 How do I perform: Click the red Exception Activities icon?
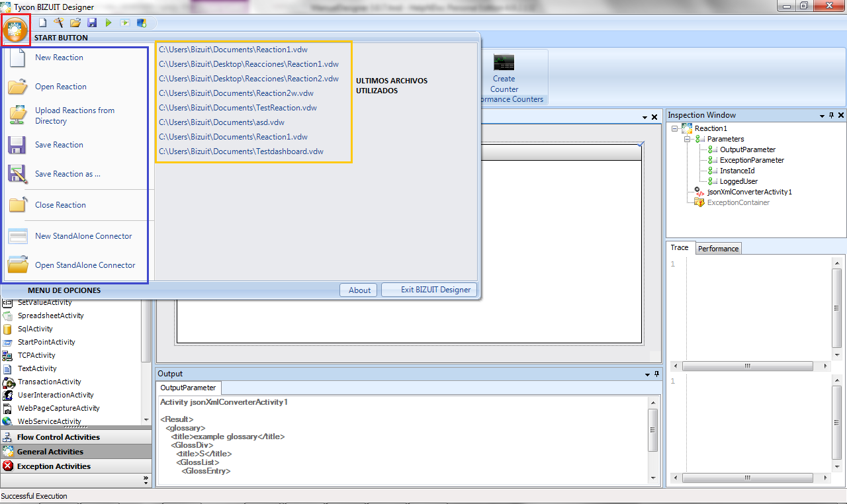[8, 466]
